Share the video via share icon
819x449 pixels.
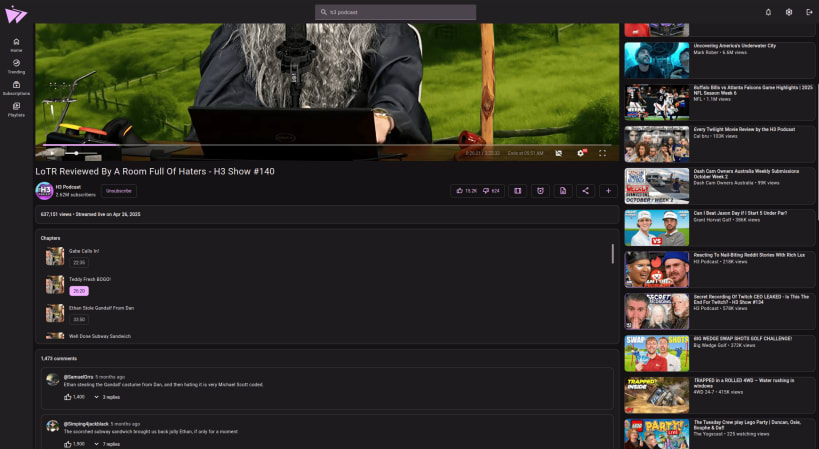586,191
